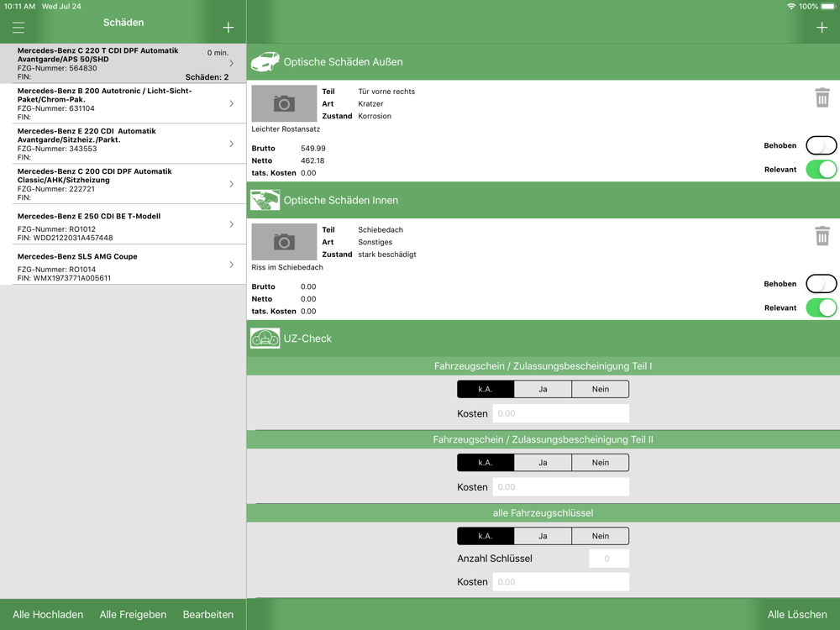Tap FZG-Nummer: 631104 text

(x=55, y=108)
